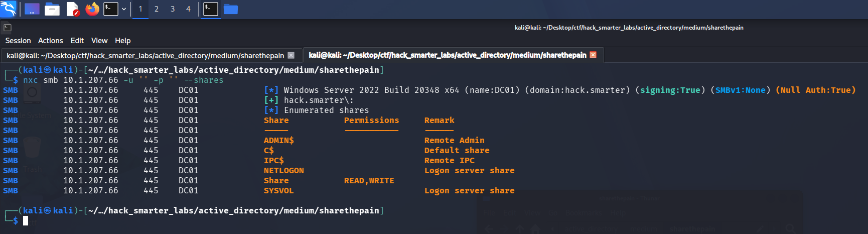This screenshot has height=234, width=868.
Task: Click 'Logon server share' remark on NETLOGON row
Action: click(x=470, y=171)
